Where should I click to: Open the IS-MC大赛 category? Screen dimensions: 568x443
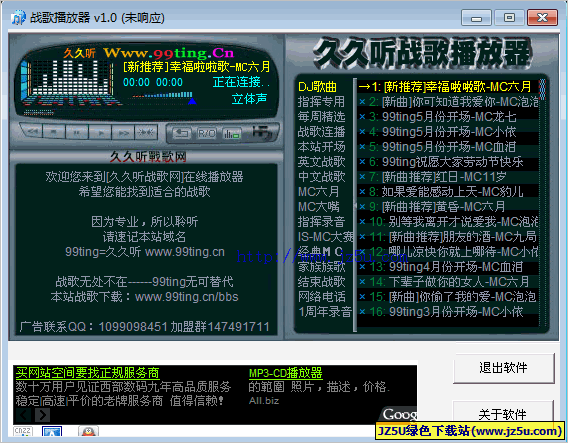pyautogui.click(x=325, y=237)
